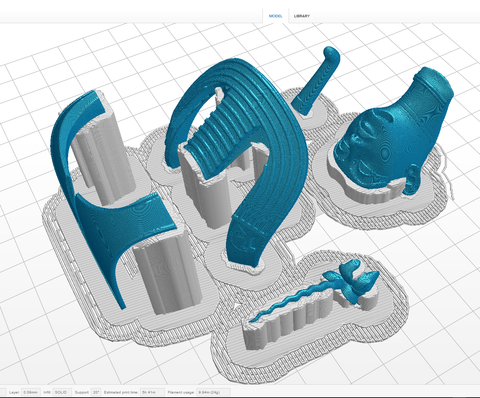The image size is (480, 398).
Task: Click the Filament usage value box
Action: coord(213,392)
